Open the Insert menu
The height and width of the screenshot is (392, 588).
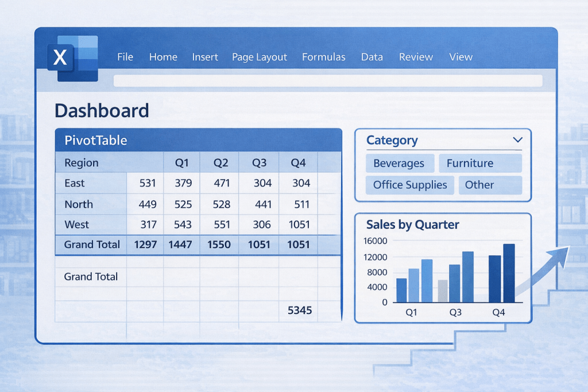point(204,57)
